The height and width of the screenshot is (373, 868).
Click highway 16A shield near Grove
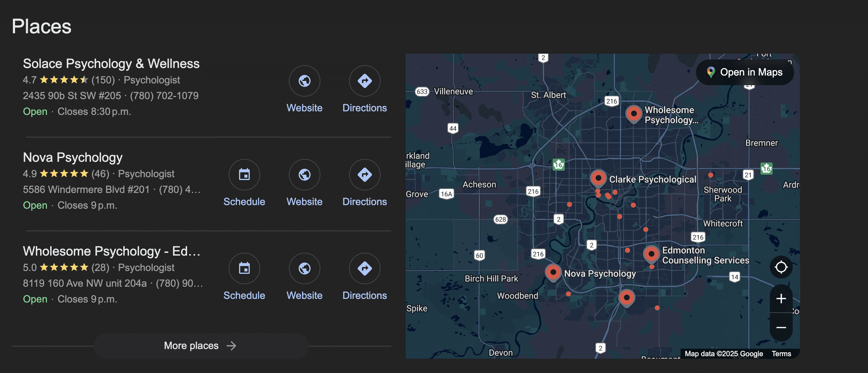[x=447, y=194]
